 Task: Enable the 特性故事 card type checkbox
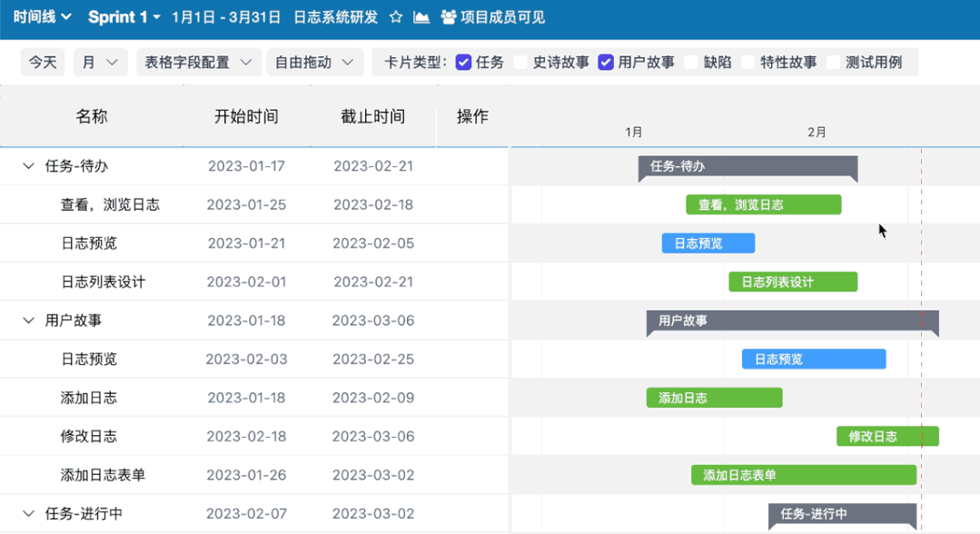(x=747, y=62)
